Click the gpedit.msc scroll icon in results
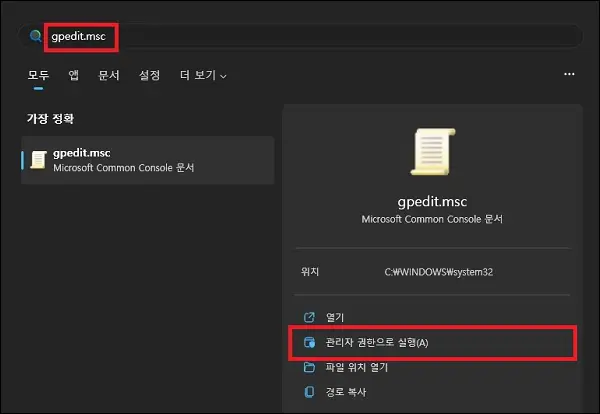Image resolution: width=600 pixels, height=414 pixels. click(x=38, y=160)
